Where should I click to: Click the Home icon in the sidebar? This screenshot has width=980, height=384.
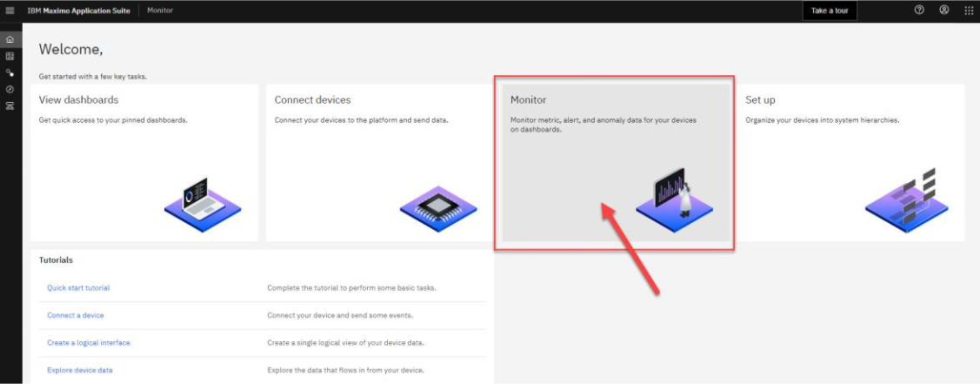pyautogui.click(x=10, y=40)
